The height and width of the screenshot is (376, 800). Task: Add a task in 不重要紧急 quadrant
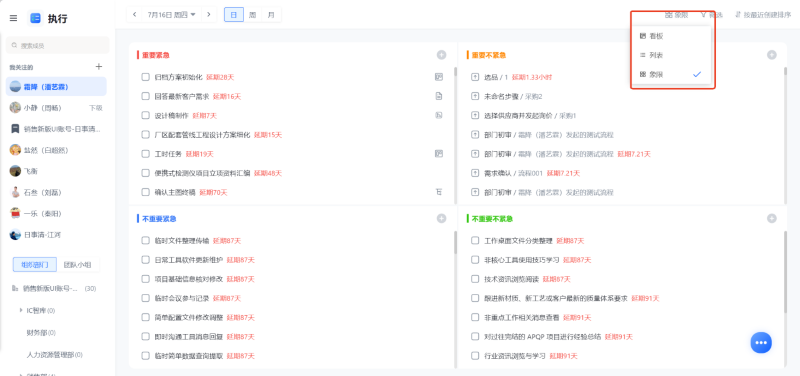click(441, 218)
